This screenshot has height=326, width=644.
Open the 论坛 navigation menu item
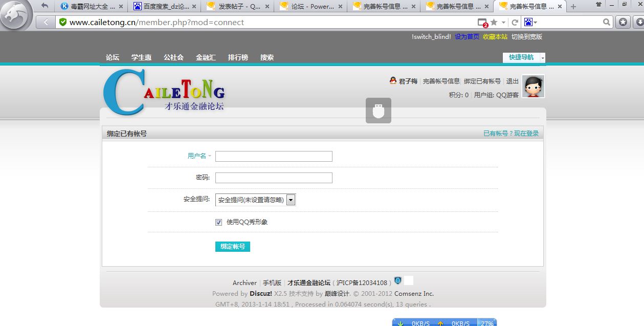pyautogui.click(x=113, y=57)
